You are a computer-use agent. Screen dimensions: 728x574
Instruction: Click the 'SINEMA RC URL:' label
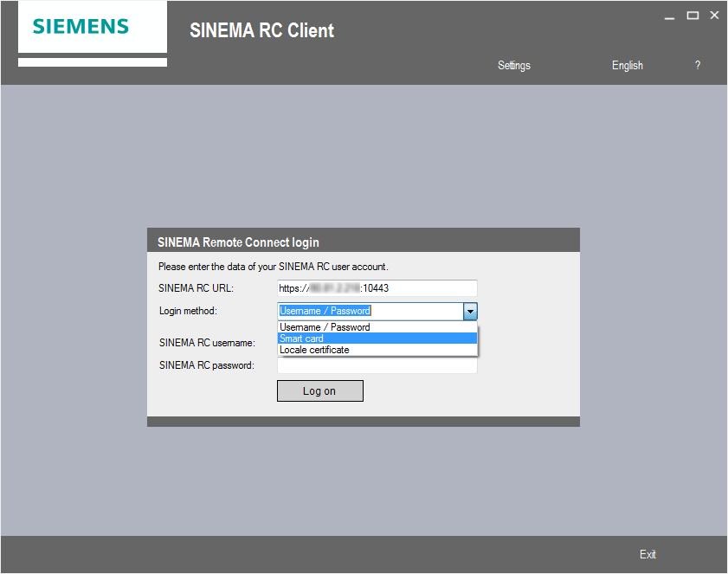[196, 288]
